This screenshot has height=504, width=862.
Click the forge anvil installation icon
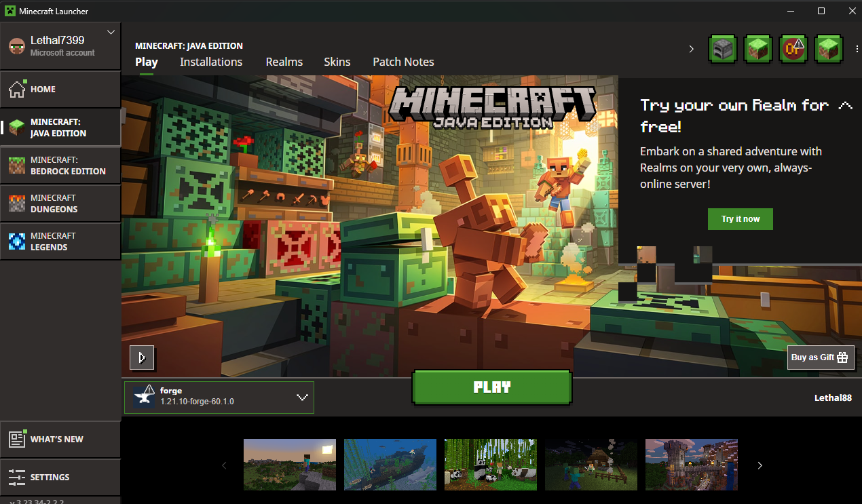144,397
